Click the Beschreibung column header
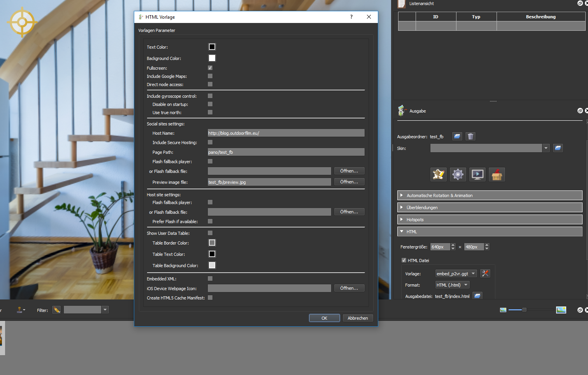Image resolution: width=588 pixels, height=375 pixels. coord(541,17)
